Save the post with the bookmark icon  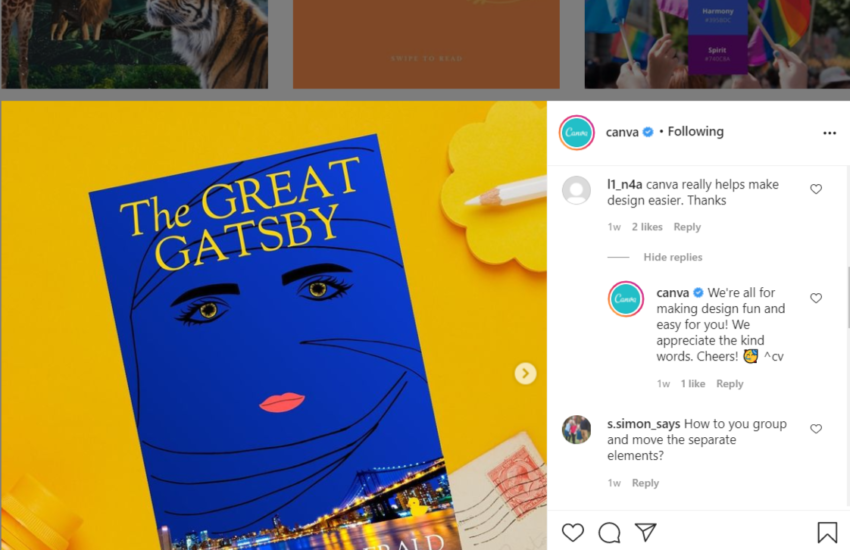tap(827, 532)
